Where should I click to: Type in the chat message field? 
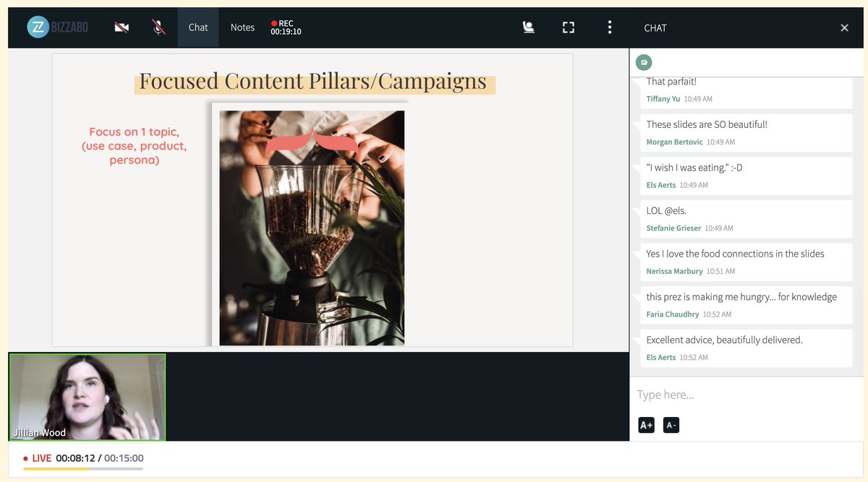coord(745,395)
